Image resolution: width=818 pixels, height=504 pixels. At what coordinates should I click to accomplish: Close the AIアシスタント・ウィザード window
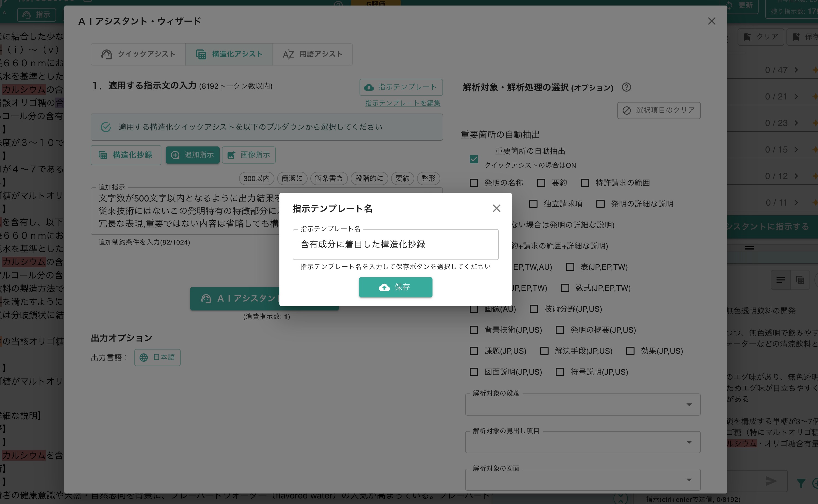(x=712, y=21)
